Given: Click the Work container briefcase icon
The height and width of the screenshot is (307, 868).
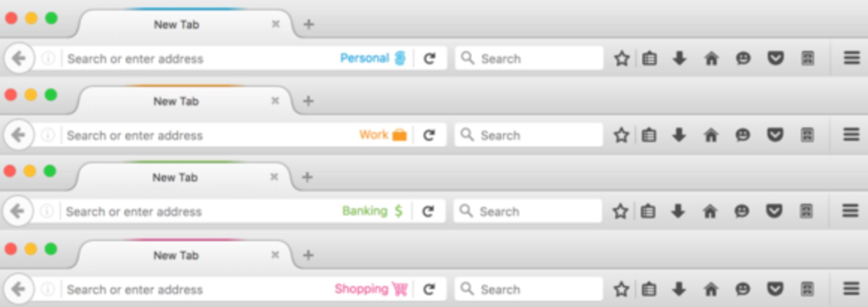Looking at the screenshot, I should (399, 135).
